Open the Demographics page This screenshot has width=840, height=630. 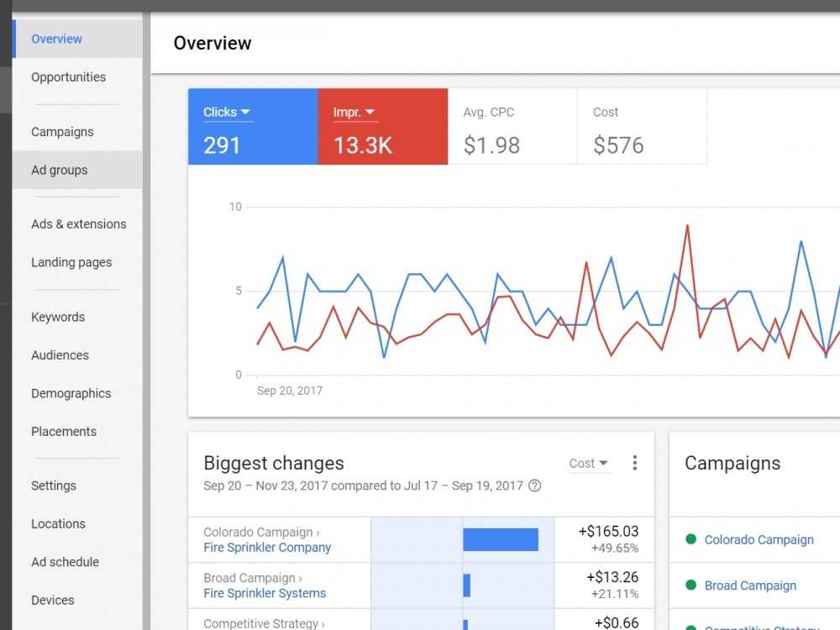coord(71,393)
